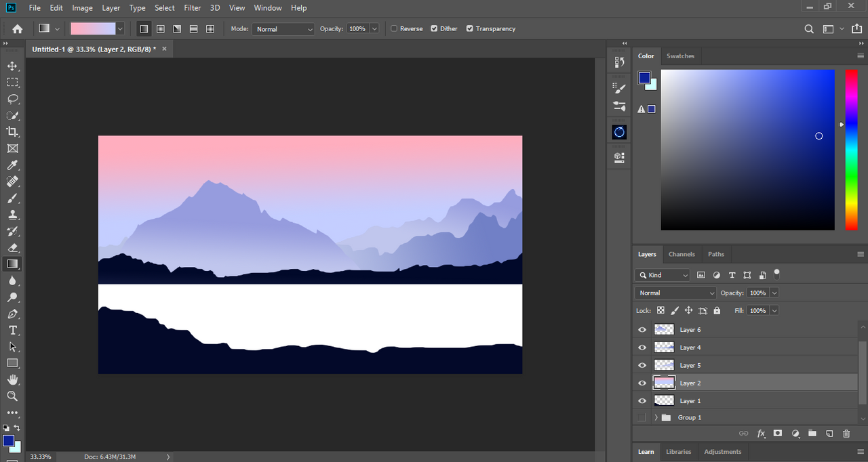Open the layer blending mode dropdown
868x462 pixels.
click(675, 293)
